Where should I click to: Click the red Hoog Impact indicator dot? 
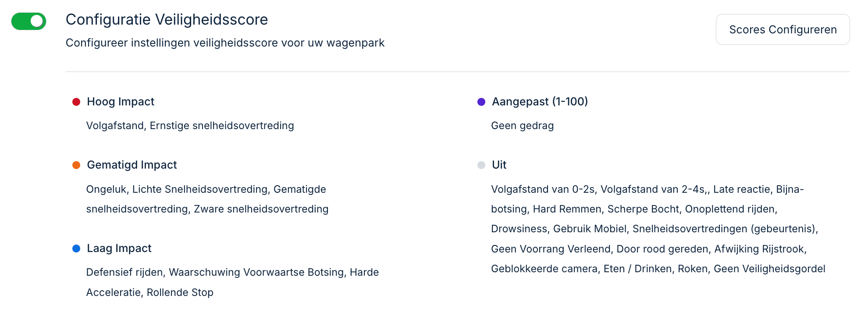coord(77,102)
